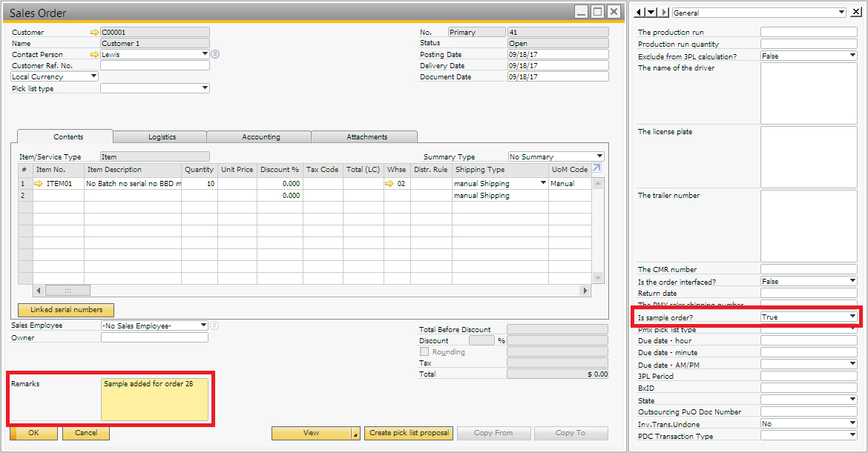This screenshot has width=868, height=453.
Task: Open Contact Person link arrow
Action: pos(94,55)
